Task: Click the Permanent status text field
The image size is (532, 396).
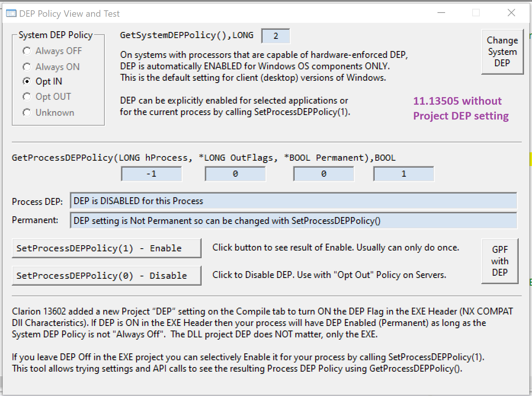Action: click(x=293, y=221)
